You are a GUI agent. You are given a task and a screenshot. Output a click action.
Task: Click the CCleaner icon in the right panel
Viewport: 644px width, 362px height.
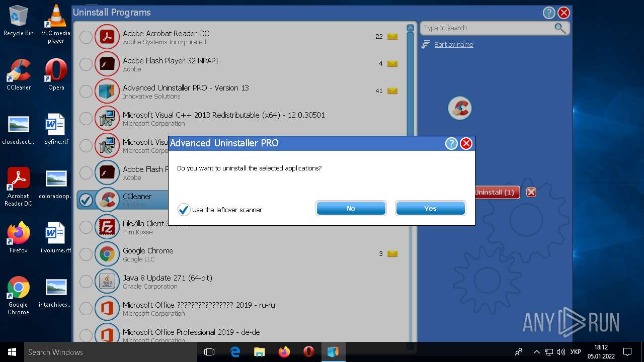pos(459,108)
